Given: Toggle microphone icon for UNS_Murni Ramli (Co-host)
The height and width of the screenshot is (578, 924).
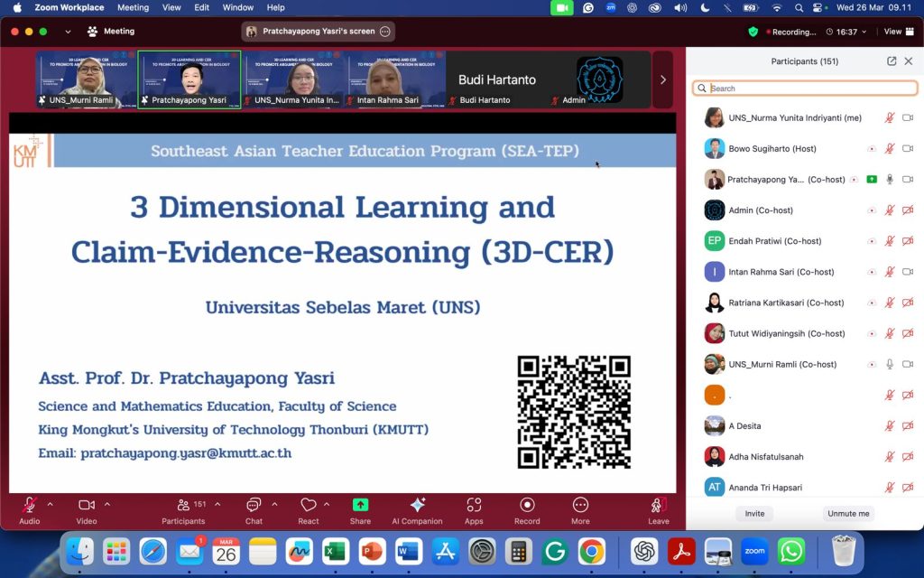Looking at the screenshot, I should point(890,365).
